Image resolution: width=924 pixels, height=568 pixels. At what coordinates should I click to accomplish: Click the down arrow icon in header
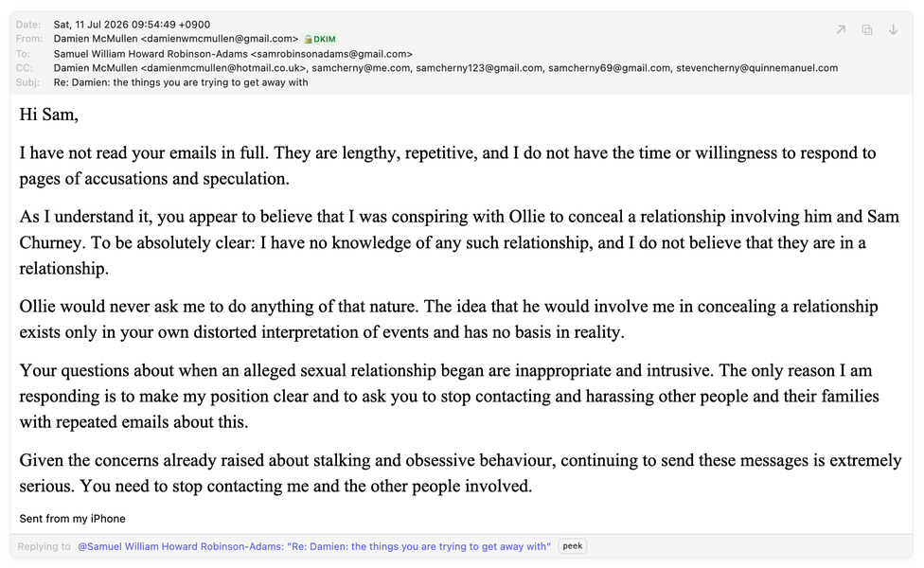(x=894, y=29)
